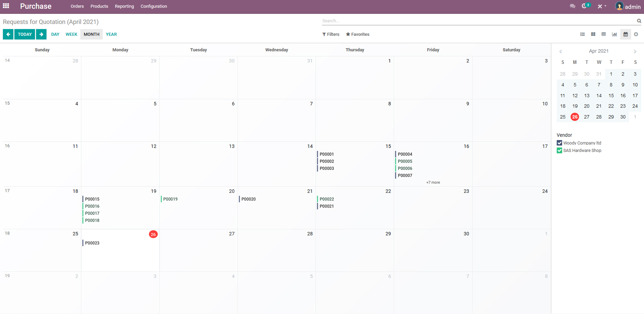The height and width of the screenshot is (314, 644).
Task: Click the TODAY button
Action: point(25,34)
